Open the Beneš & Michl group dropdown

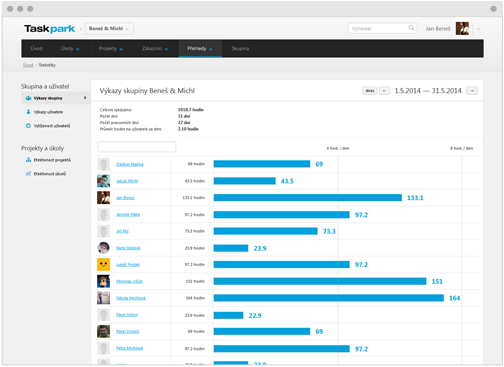109,29
